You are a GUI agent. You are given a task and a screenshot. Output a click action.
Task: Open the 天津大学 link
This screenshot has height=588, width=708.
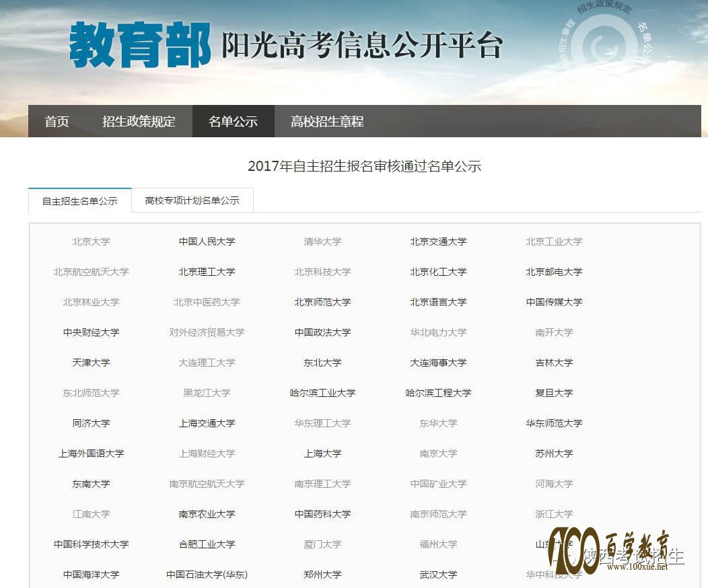[x=92, y=363]
